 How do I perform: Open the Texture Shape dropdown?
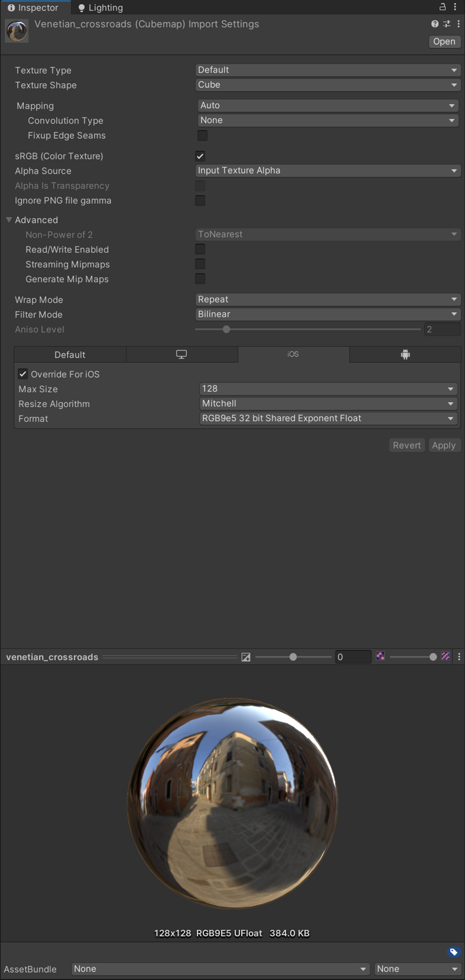click(x=328, y=85)
